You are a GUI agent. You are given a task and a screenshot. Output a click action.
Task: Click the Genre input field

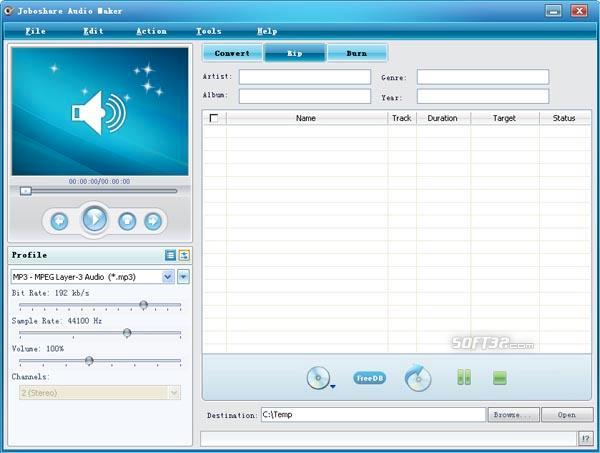click(483, 77)
